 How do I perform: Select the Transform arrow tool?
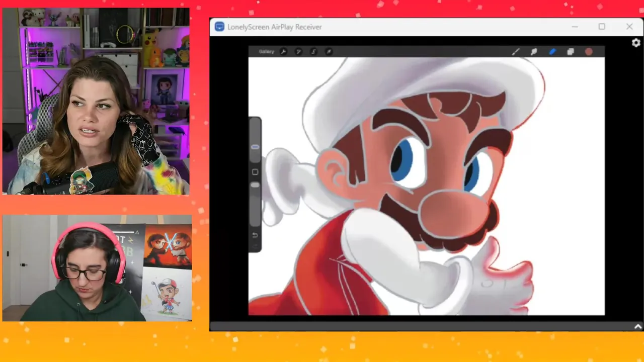329,51
